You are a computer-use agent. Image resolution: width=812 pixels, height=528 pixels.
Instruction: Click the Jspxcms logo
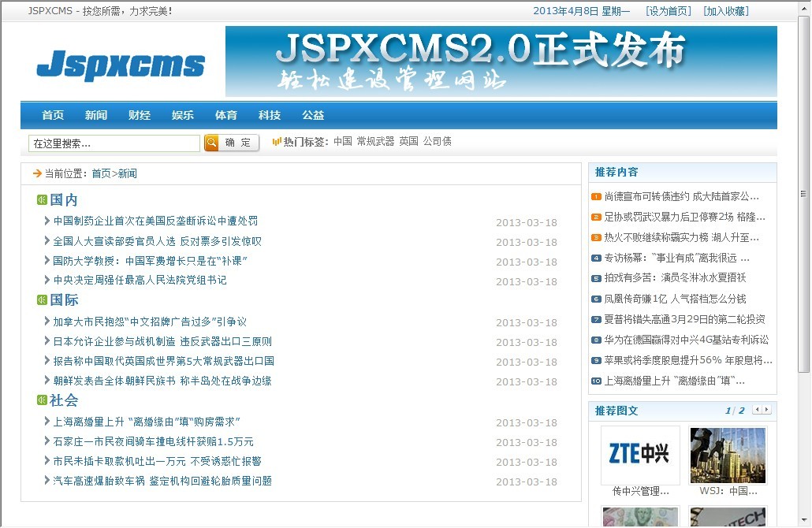coord(121,65)
